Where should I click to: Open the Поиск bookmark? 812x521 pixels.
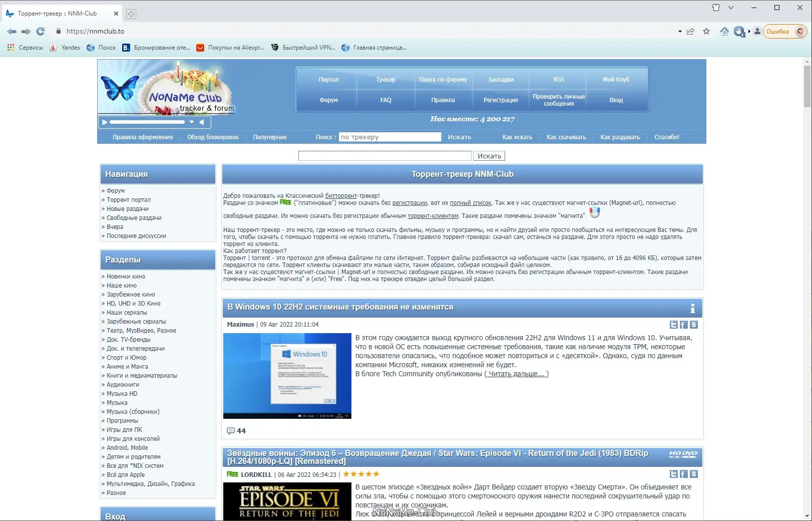pyautogui.click(x=101, y=48)
